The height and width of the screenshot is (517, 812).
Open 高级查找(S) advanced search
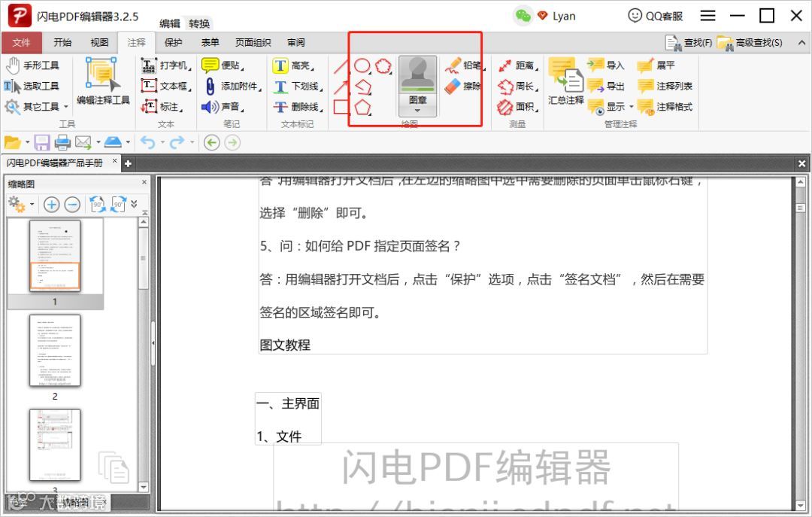pyautogui.click(x=750, y=43)
